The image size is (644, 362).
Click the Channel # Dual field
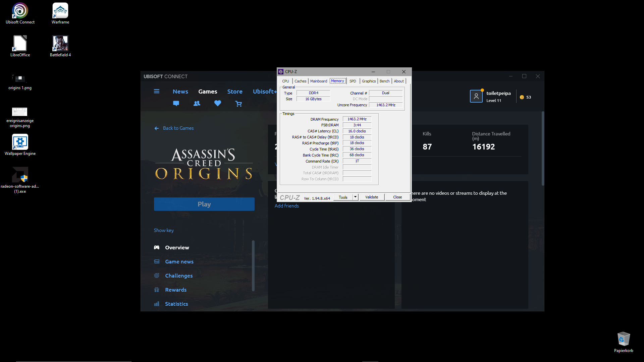(386, 93)
